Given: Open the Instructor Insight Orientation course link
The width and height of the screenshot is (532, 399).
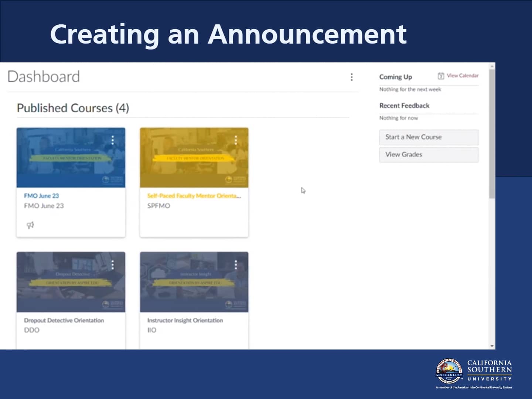Looking at the screenshot, I should [185, 320].
